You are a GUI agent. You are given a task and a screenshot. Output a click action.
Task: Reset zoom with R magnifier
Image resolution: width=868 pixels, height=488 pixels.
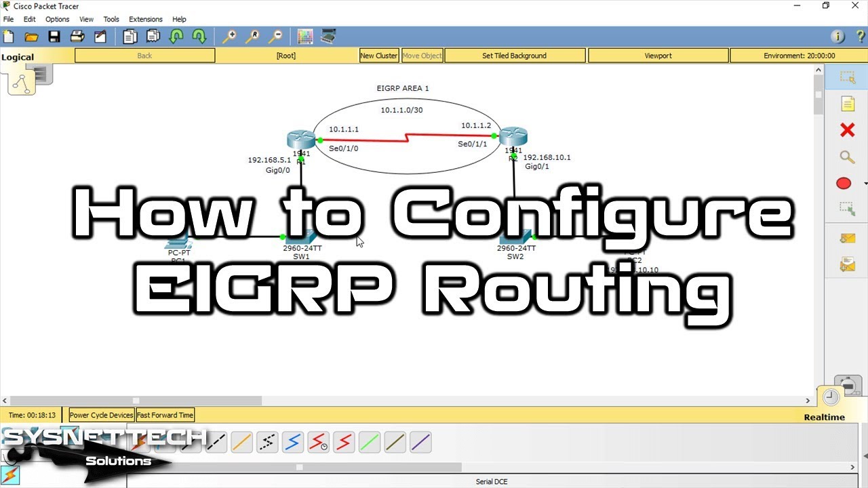[252, 37]
